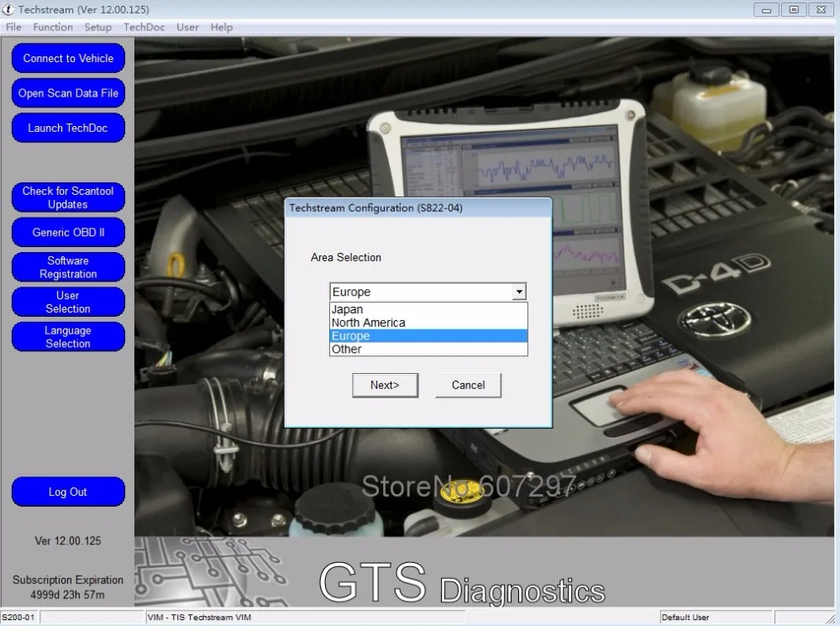Open the Setup menu
This screenshot has width=840, height=626.
pos(97,27)
